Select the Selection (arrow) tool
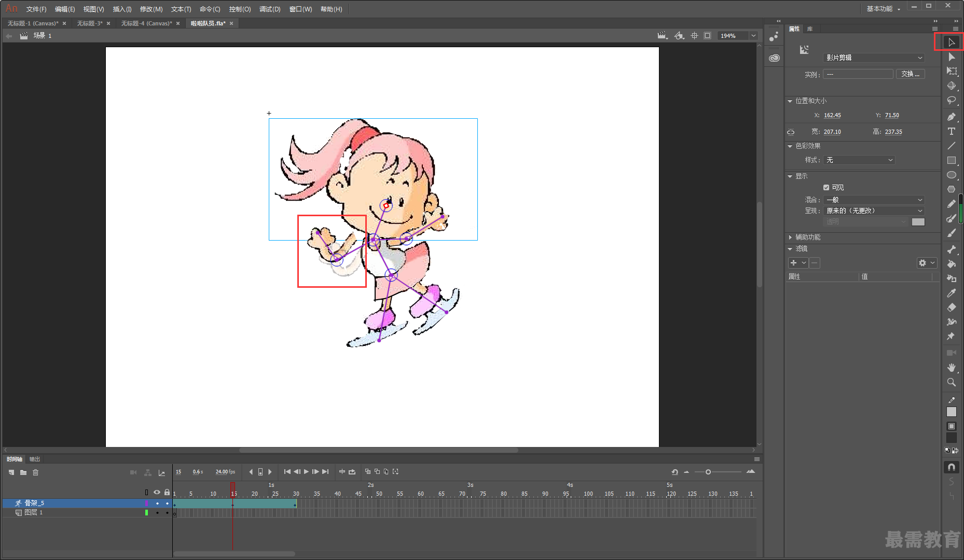 tap(951, 43)
